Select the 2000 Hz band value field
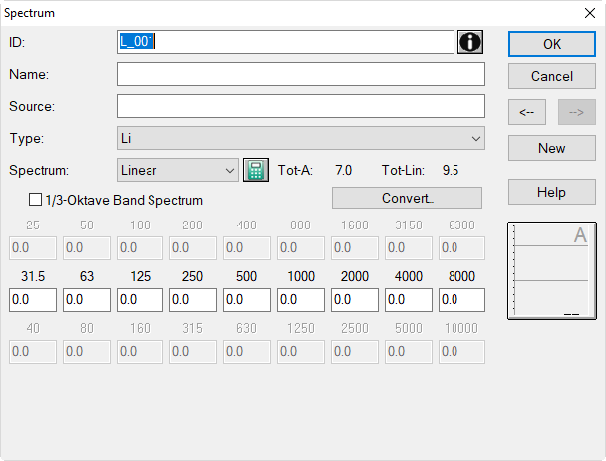Image resolution: width=606 pixels, height=461 pixels. [355, 299]
